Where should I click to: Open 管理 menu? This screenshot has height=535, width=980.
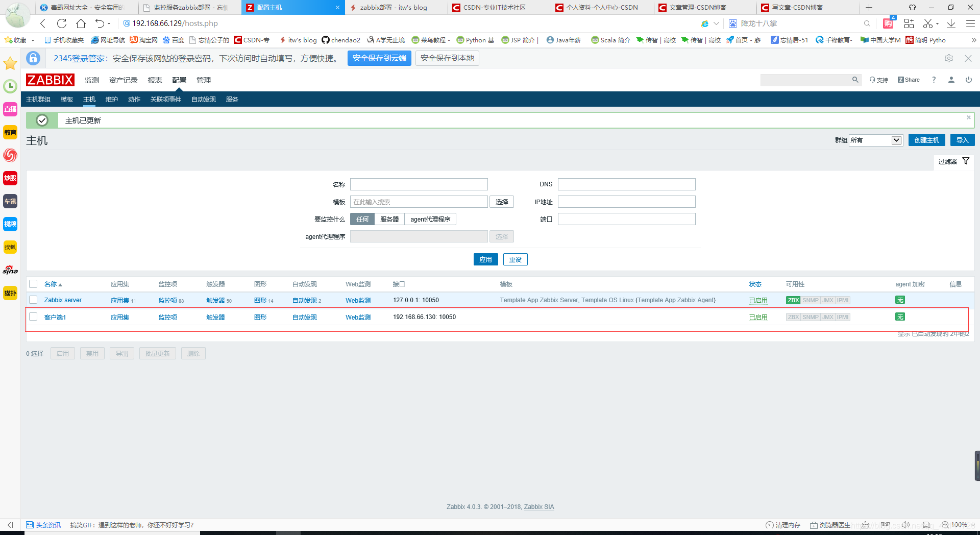tap(204, 80)
